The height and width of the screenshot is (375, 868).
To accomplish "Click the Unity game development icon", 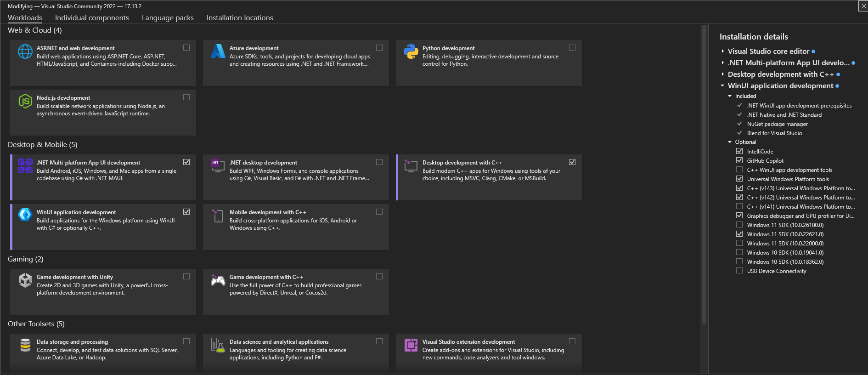I will (x=25, y=280).
